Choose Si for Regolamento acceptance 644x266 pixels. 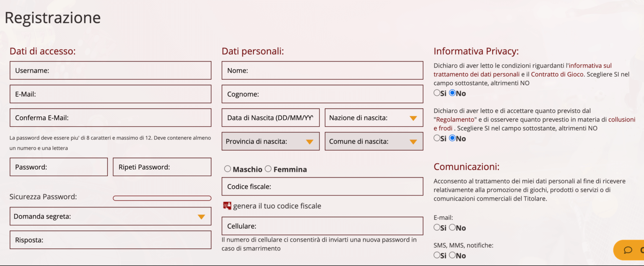pyautogui.click(x=437, y=138)
